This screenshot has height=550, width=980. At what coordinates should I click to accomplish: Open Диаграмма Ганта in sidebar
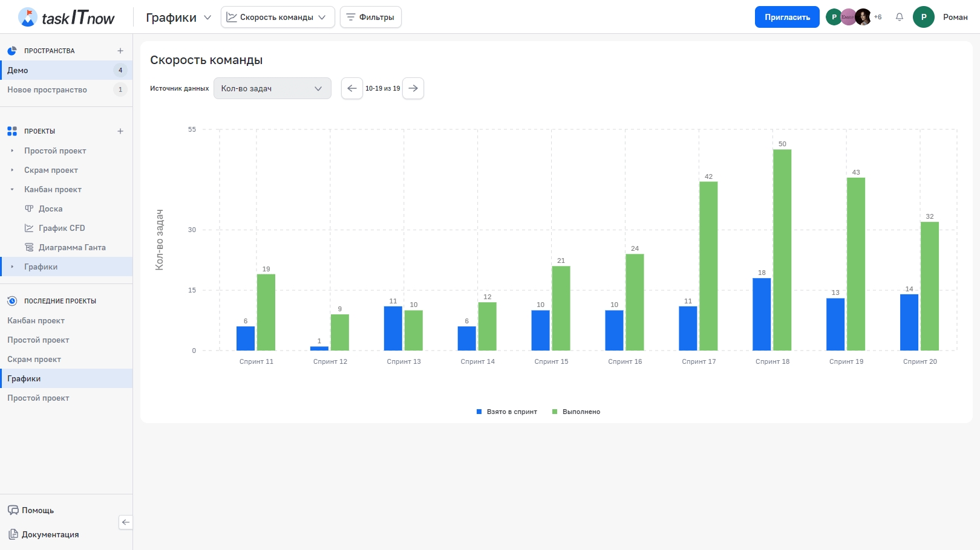71,248
